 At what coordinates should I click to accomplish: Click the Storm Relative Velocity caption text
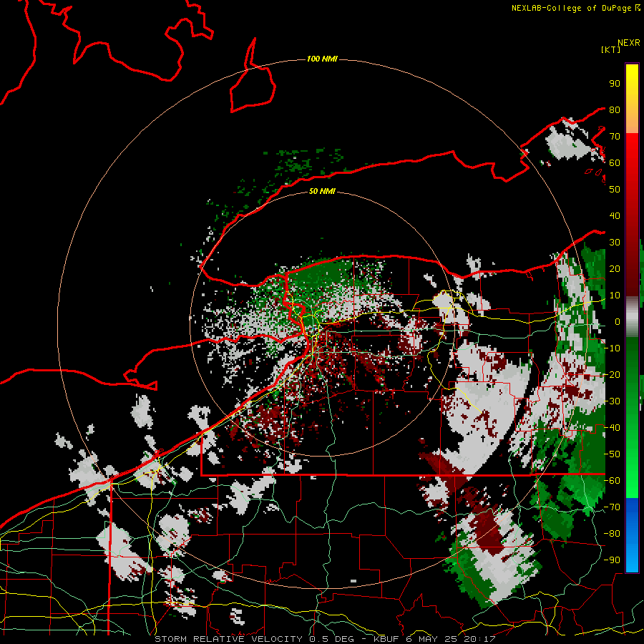(325, 639)
